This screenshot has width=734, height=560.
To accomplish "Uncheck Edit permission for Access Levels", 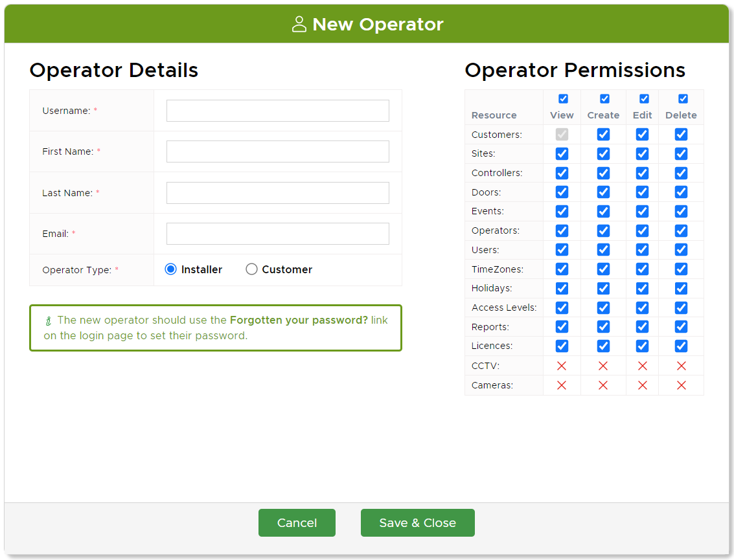I will click(x=642, y=308).
